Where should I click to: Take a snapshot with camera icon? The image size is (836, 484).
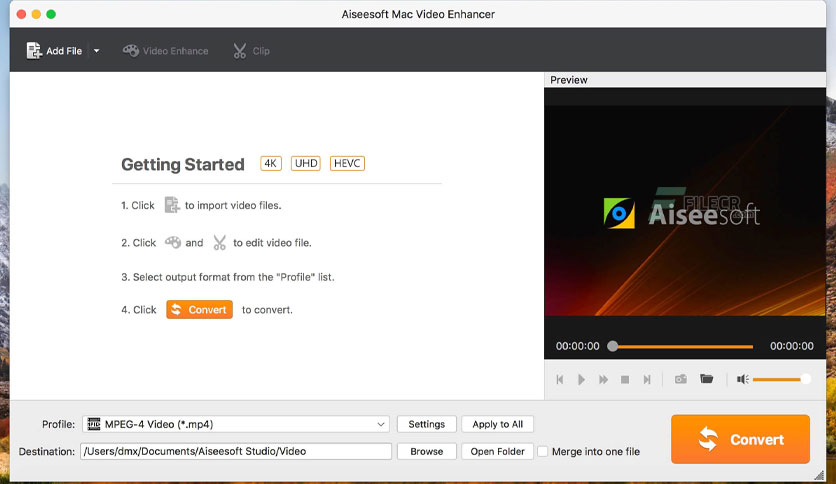click(681, 379)
